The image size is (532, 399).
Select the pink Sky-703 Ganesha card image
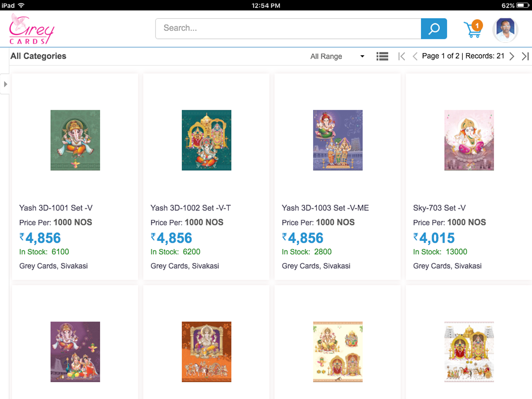pos(469,140)
